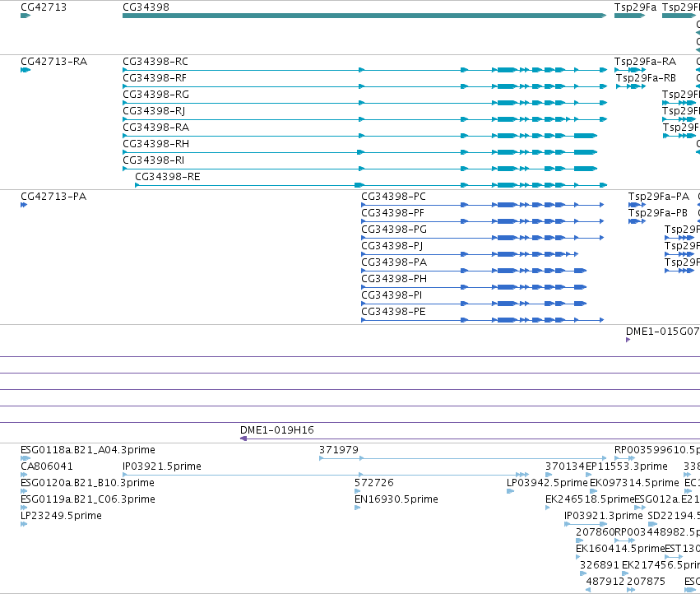Select EST EN16930.5prime

coord(396,499)
